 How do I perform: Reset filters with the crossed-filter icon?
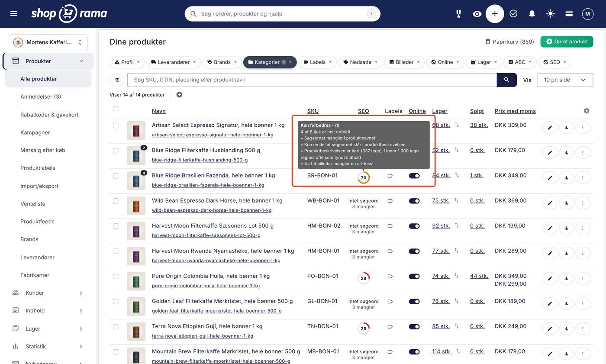click(116, 80)
